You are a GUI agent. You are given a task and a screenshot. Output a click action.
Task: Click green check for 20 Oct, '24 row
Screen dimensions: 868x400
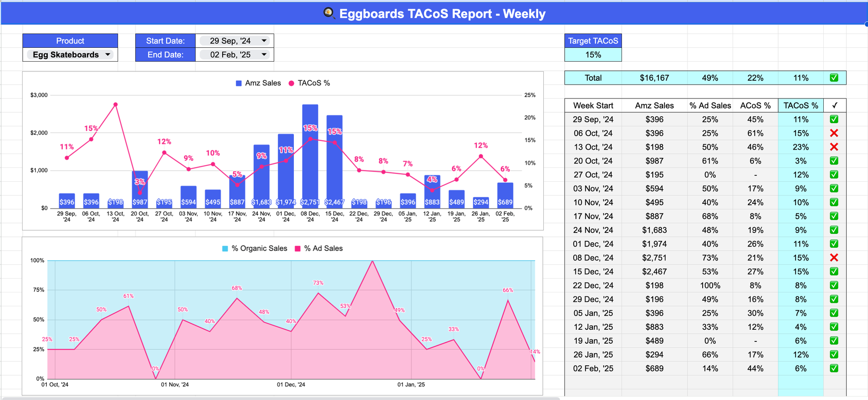click(834, 161)
